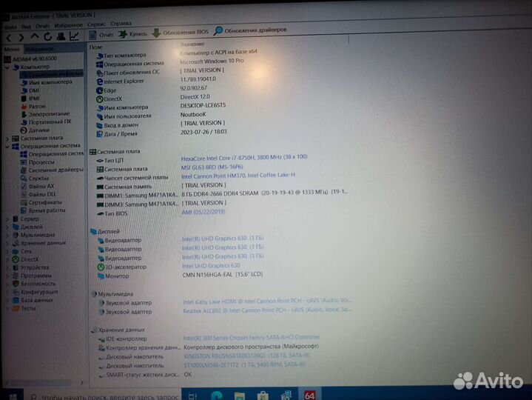532x400 pixels.
Task: Select DirectX in the left tree
Action: click(x=30, y=259)
